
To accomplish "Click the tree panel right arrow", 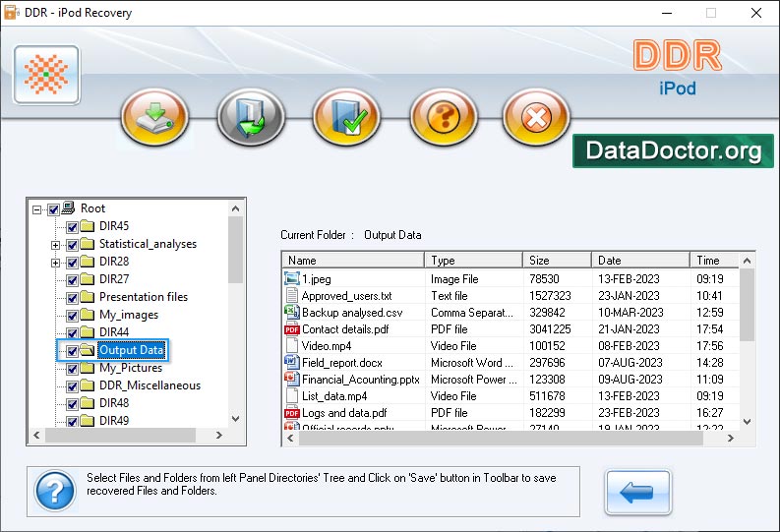I will (x=219, y=435).
